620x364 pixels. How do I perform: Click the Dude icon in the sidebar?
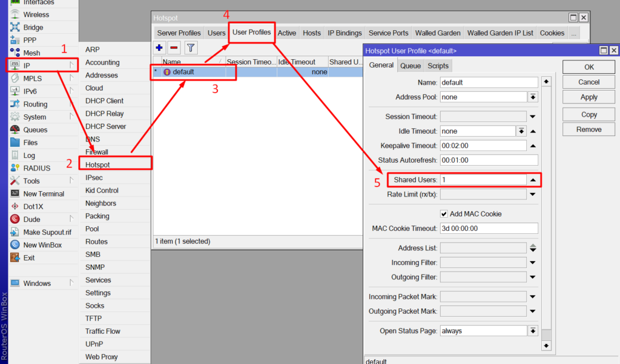pyautogui.click(x=15, y=219)
